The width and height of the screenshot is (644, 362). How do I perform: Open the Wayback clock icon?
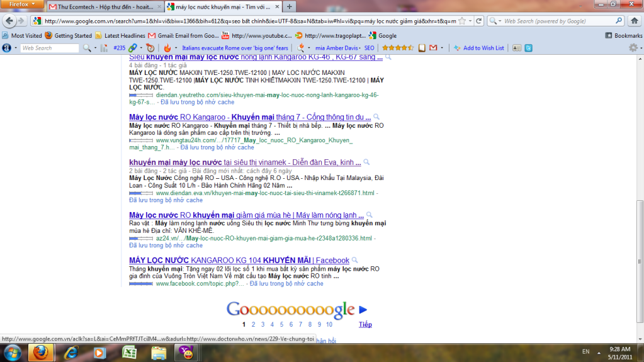pos(150,48)
